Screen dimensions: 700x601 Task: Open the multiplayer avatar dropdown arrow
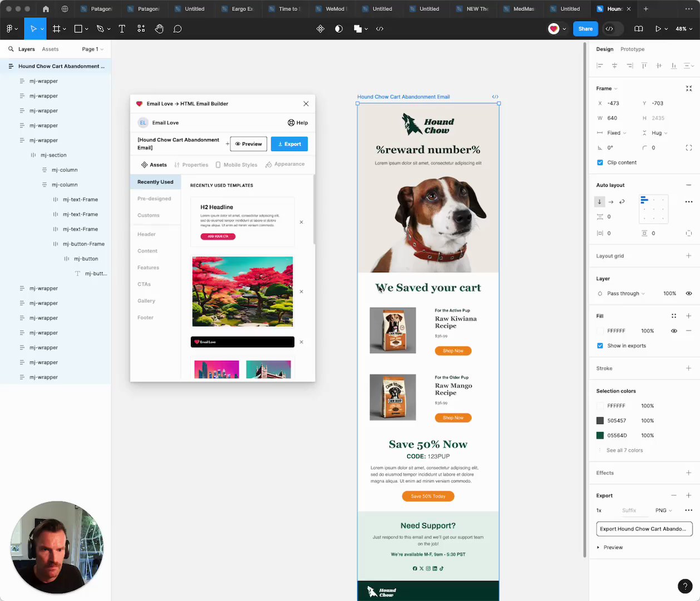(x=564, y=28)
